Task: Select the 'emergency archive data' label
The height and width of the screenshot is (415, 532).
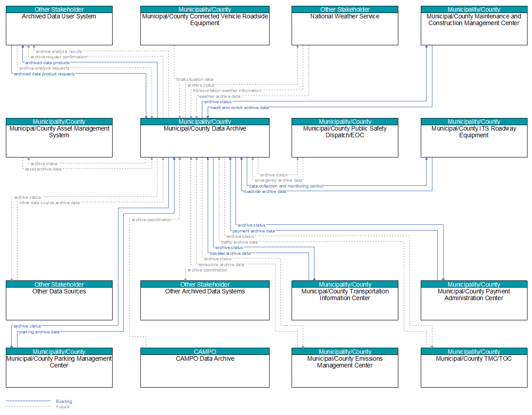Action: coord(278,180)
